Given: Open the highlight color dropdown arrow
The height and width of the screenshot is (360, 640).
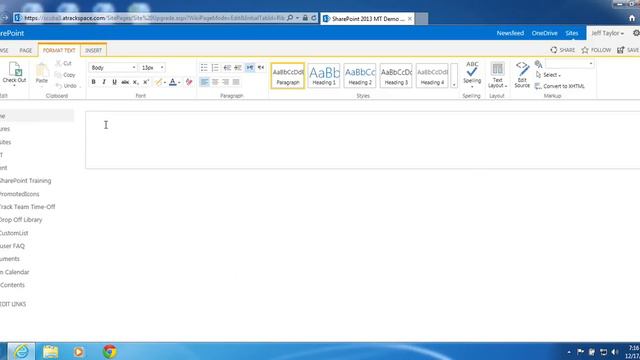Looking at the screenshot, I should (164, 82).
